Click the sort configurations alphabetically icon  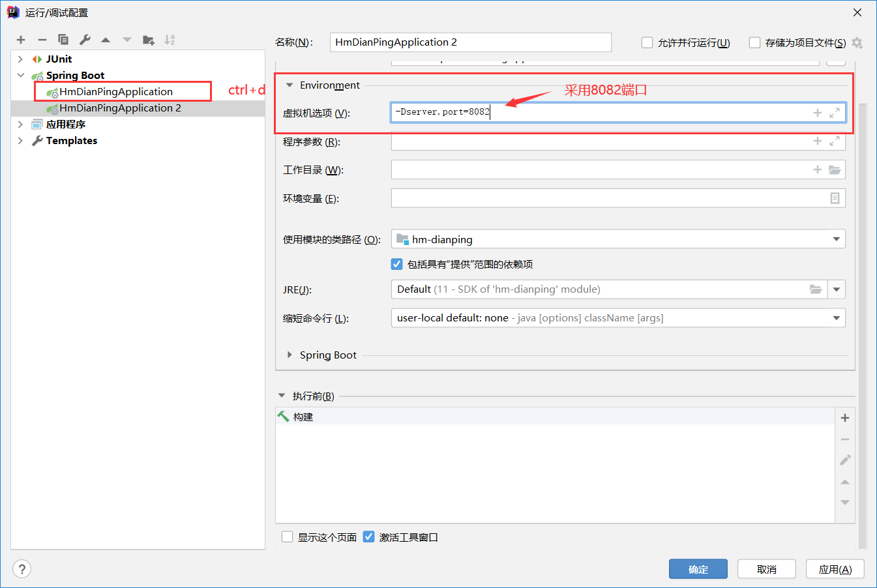[170, 40]
